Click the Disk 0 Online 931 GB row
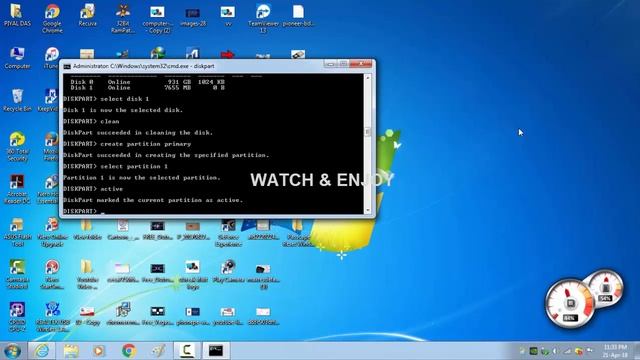The width and height of the screenshot is (640, 360). (x=147, y=82)
